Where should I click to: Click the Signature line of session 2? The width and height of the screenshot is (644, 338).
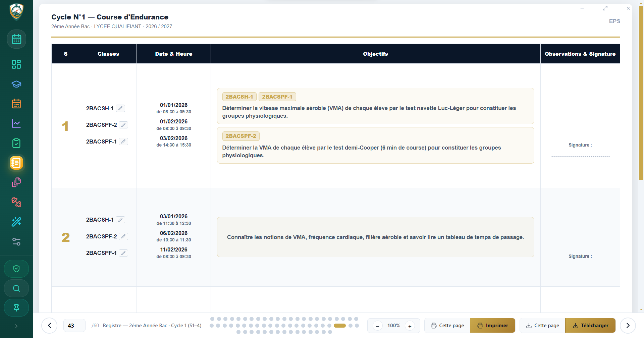(x=580, y=268)
